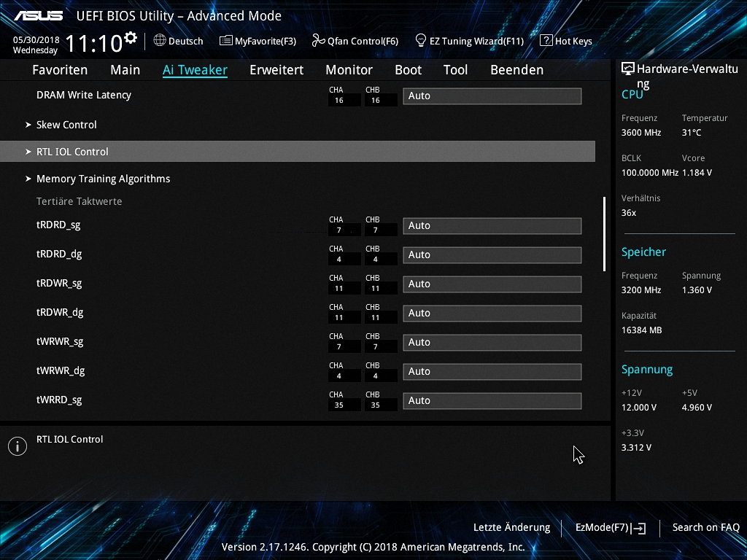Click the Qfan Control fan icon

318,41
